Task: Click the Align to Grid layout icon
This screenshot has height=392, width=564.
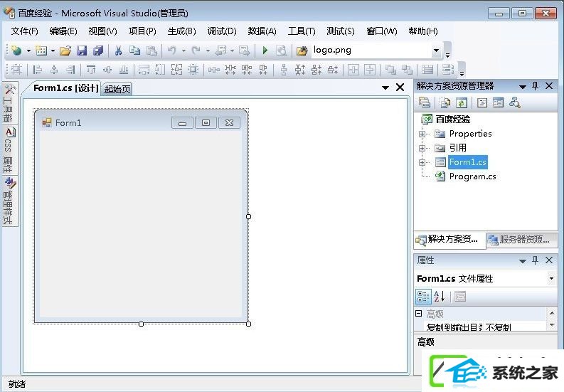Action: pos(16,70)
